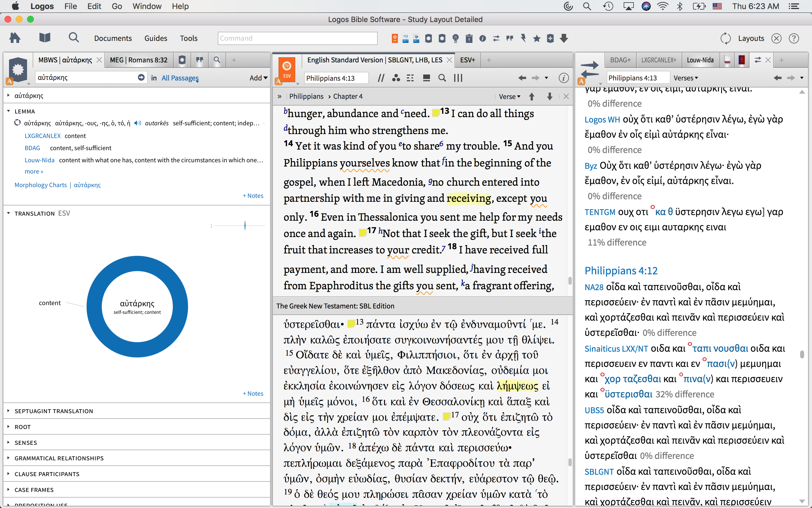Open the Documents menu
812x508 pixels.
coord(113,38)
